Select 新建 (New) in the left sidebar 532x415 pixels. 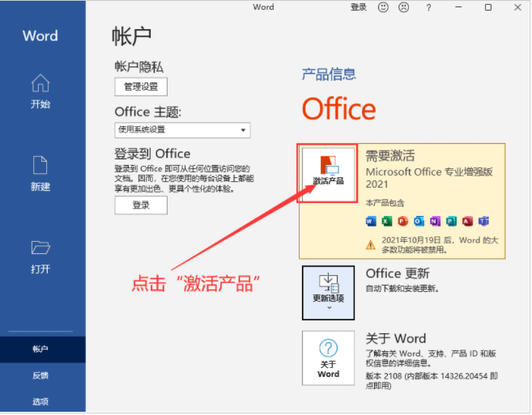pos(40,174)
